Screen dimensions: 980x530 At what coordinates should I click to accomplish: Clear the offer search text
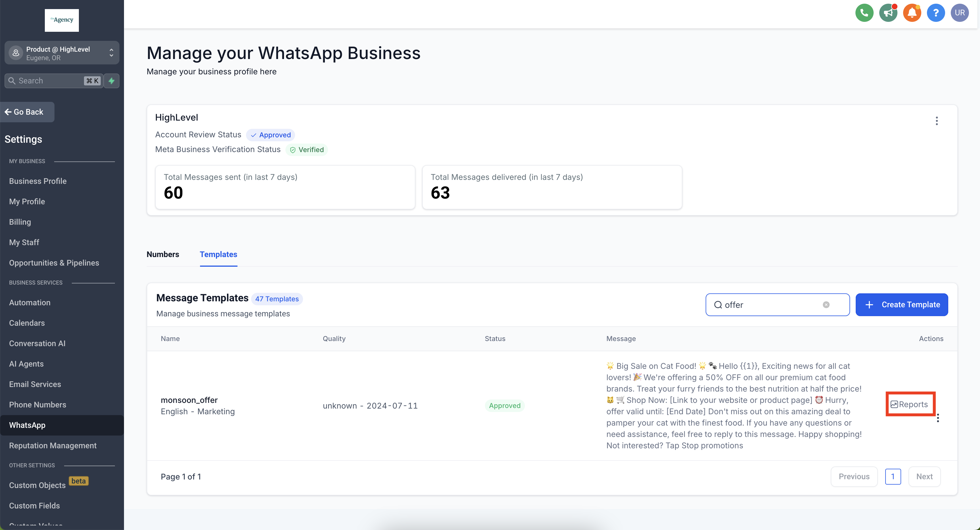[x=826, y=305]
